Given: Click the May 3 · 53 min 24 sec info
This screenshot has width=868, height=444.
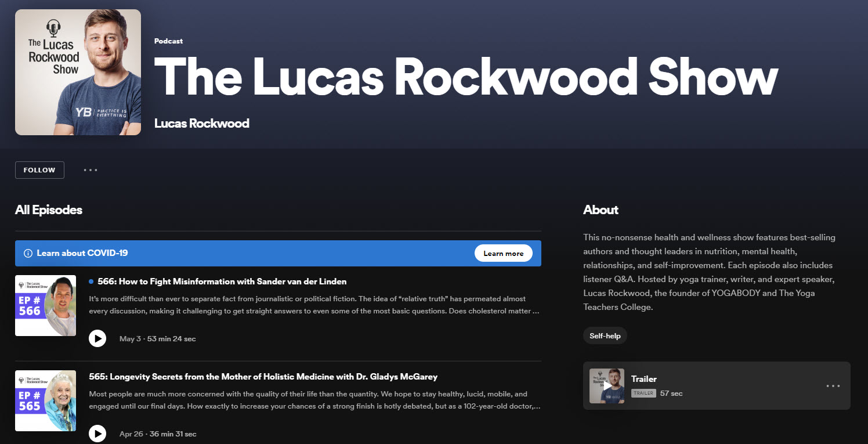Looking at the screenshot, I should click(x=157, y=339).
